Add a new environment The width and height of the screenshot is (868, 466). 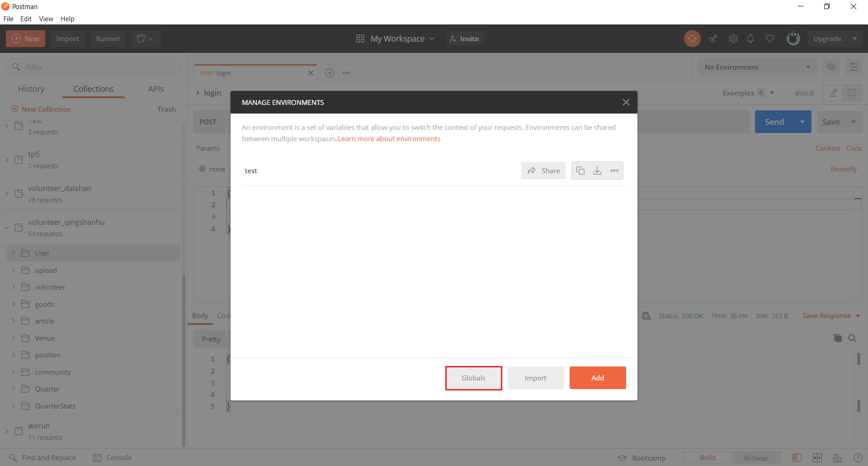click(598, 378)
